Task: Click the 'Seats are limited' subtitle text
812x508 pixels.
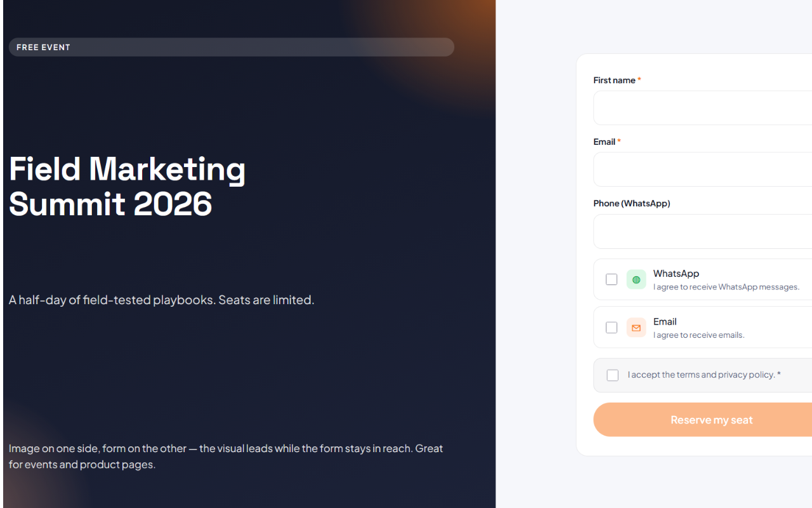Action: click(x=266, y=300)
